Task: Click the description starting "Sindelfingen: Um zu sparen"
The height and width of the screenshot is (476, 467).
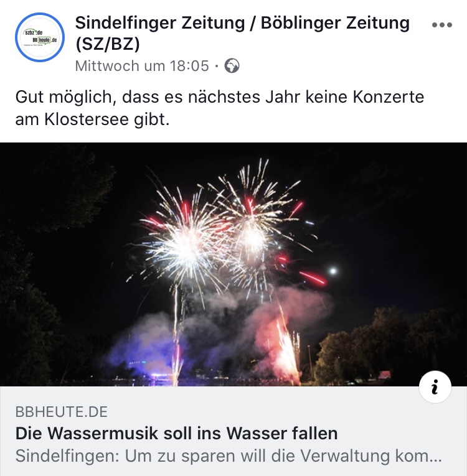Action: [x=229, y=456]
